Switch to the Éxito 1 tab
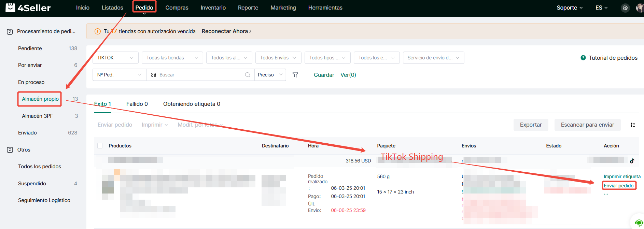The width and height of the screenshot is (644, 229). coord(102,104)
